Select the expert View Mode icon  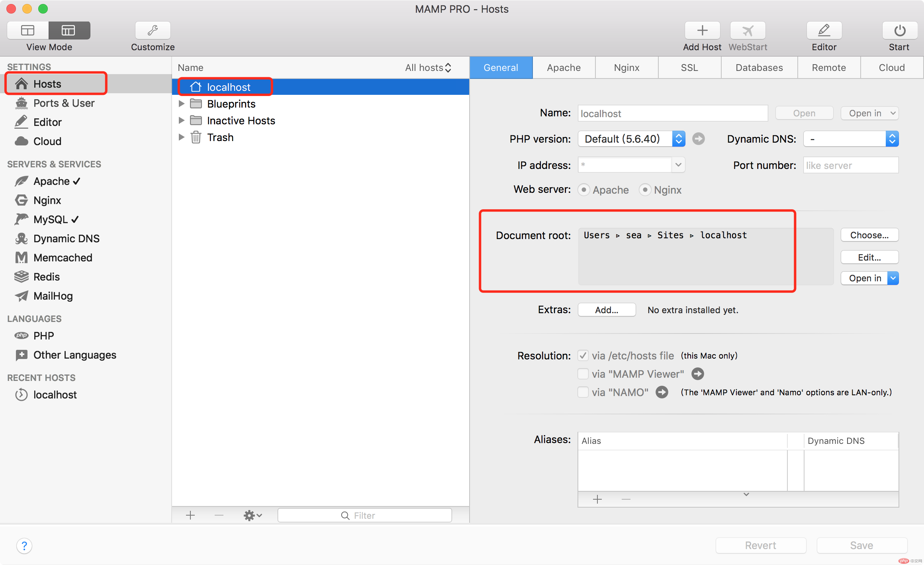69,31
